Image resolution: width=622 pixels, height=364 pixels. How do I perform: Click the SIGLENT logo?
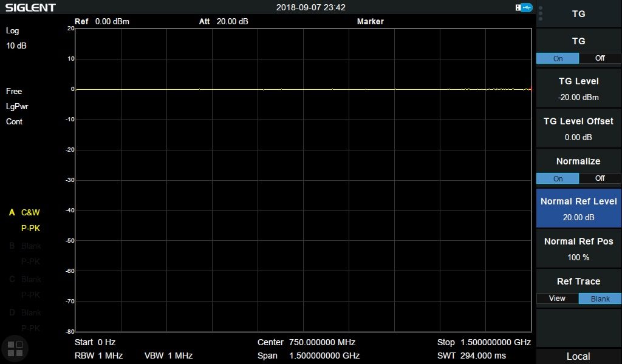[x=30, y=7]
